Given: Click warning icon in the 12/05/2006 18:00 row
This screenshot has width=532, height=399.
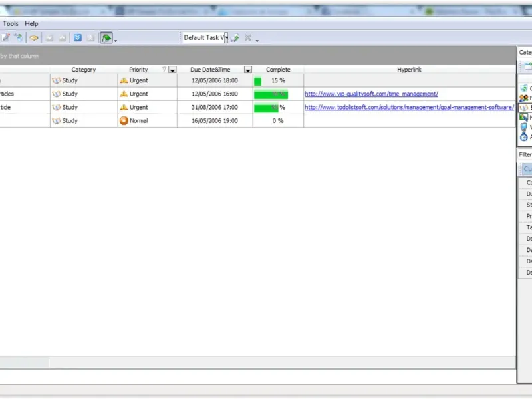Looking at the screenshot, I should 124,80.
